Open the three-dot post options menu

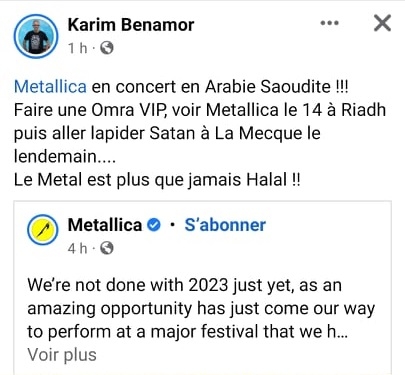coord(329,23)
